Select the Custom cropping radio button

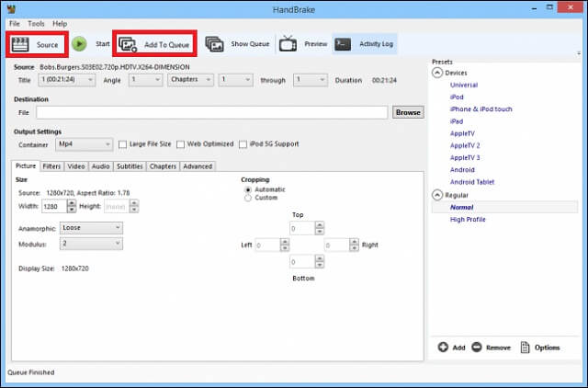(x=248, y=198)
